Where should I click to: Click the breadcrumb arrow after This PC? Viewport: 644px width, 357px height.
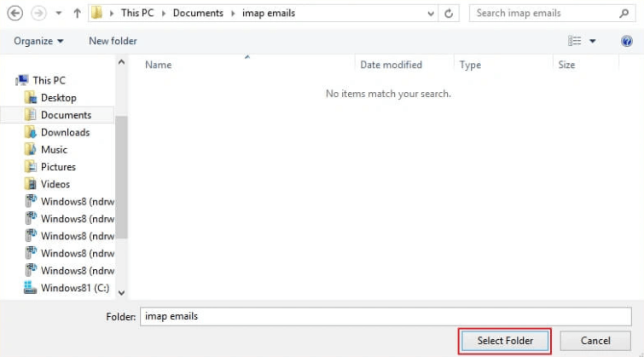point(164,14)
